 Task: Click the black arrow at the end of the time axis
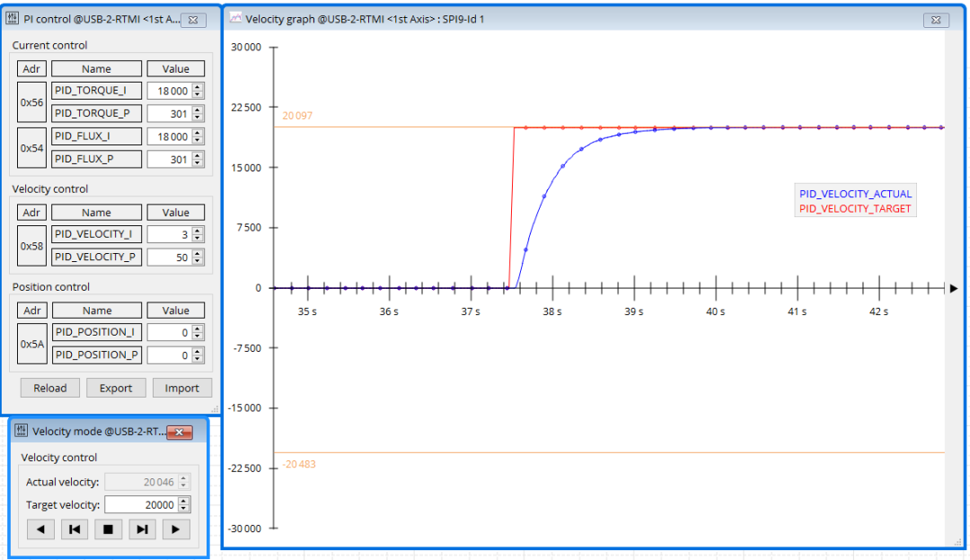(x=952, y=288)
